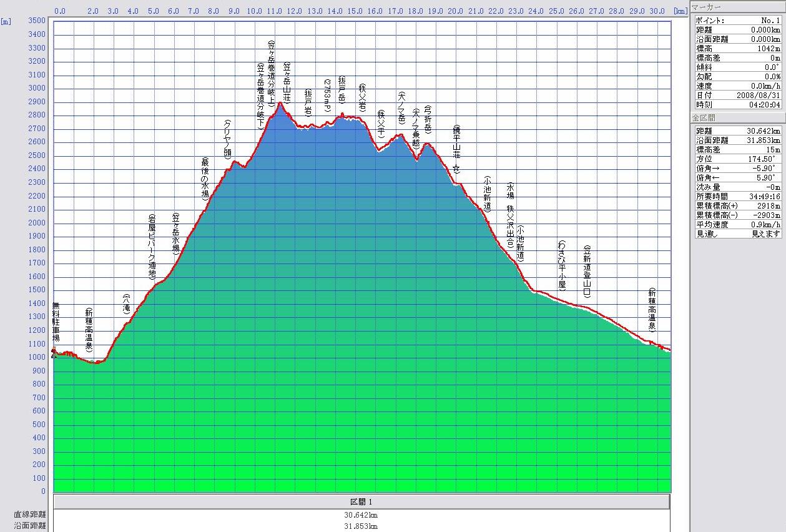The image size is (786, 532).
Task: Click the 平均速度 row showing 0.9km/h
Action: [738, 225]
